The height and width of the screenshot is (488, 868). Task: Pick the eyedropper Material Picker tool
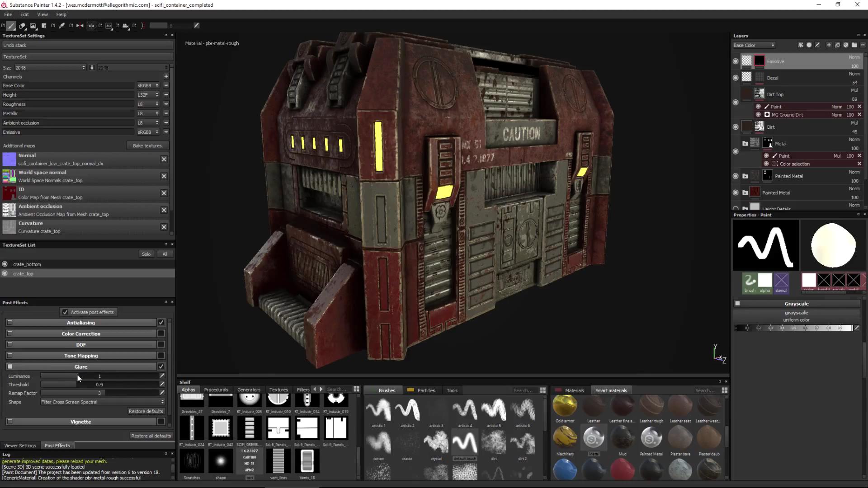coord(62,26)
